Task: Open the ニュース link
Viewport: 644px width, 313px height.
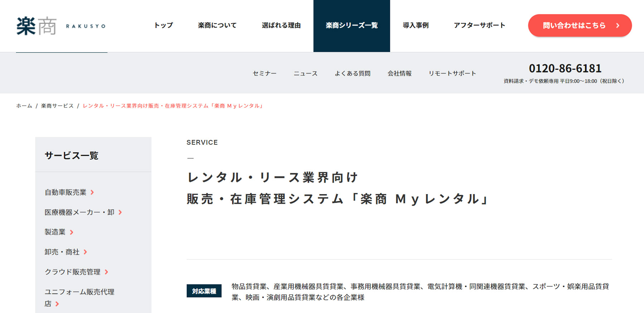Action: (306, 73)
